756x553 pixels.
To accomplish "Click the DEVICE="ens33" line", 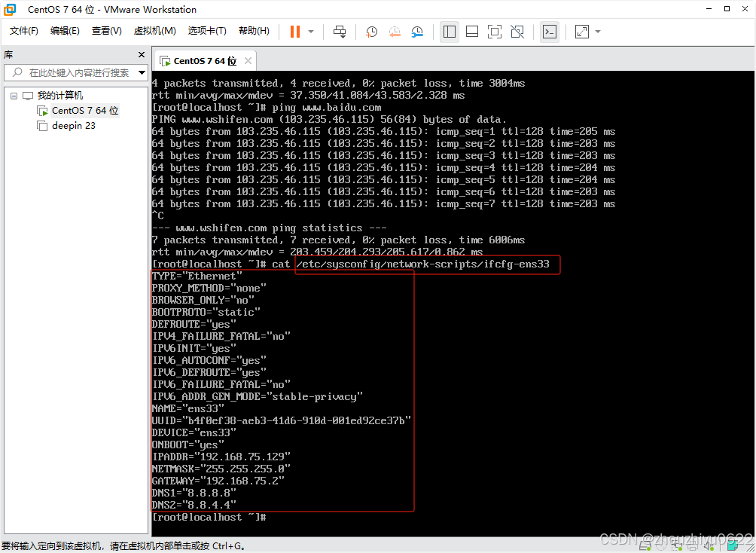I will click(194, 433).
